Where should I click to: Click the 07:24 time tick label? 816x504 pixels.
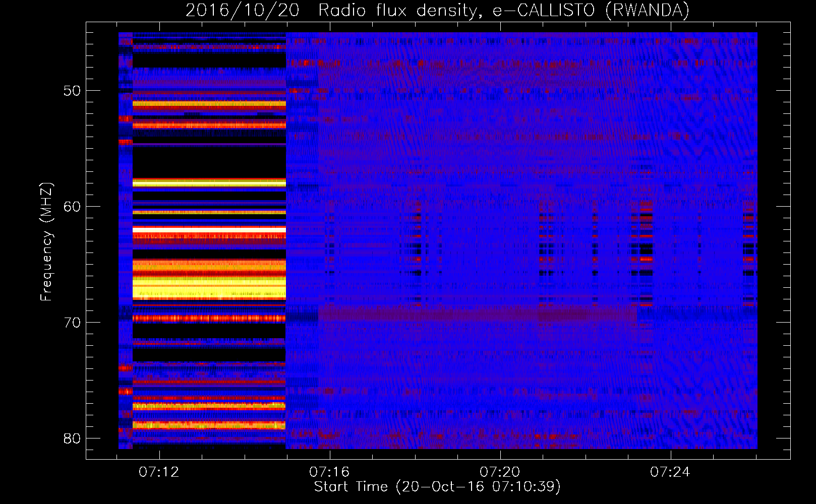(670, 472)
